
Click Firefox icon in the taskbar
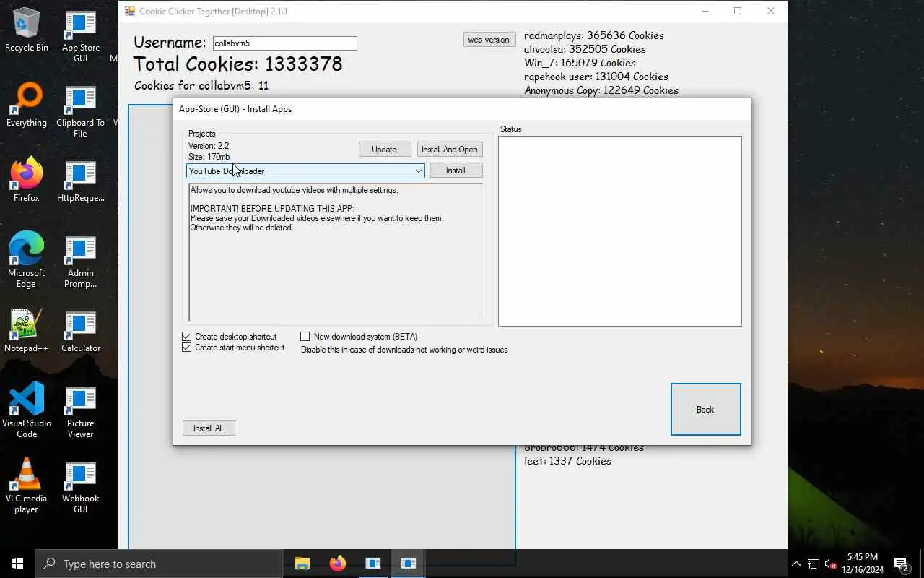click(337, 564)
